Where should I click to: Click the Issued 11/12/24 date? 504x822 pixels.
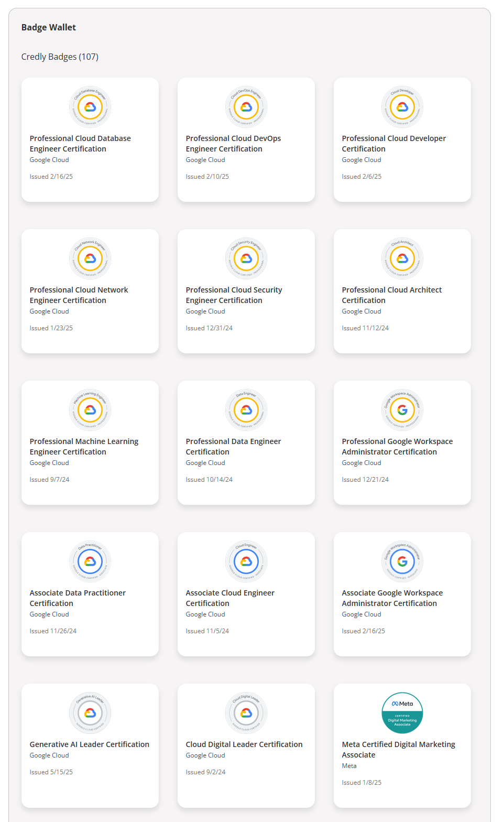coord(365,328)
